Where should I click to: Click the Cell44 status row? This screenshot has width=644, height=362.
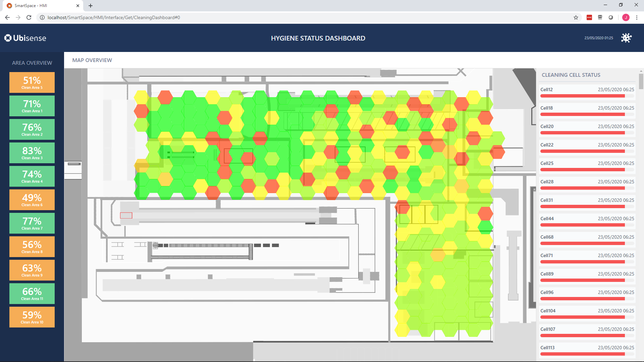coord(587,221)
